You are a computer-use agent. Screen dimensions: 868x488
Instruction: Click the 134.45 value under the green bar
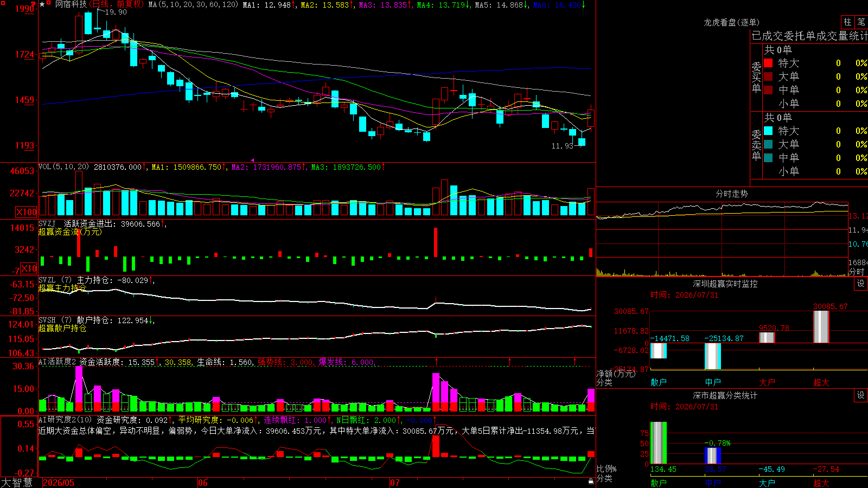[663, 469]
